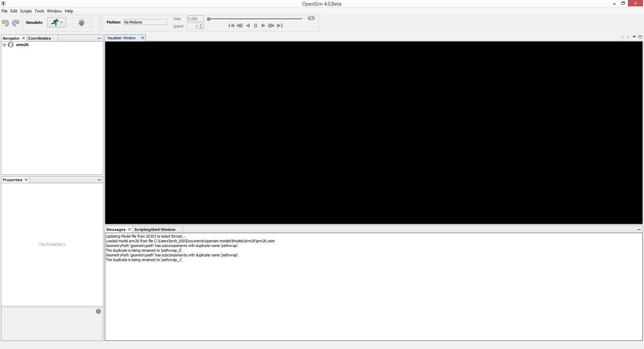Click inside the Motion text field
This screenshot has height=349, width=644.
(145, 22)
